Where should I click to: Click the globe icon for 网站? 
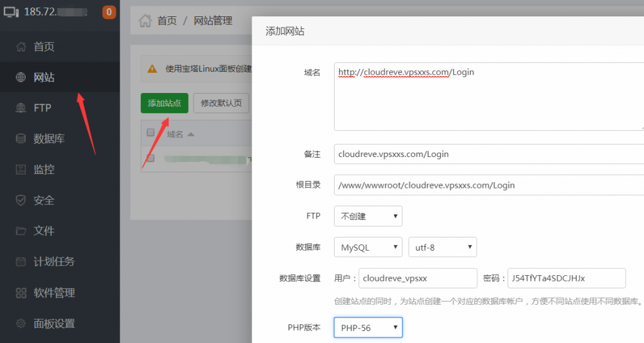pyautogui.click(x=21, y=77)
